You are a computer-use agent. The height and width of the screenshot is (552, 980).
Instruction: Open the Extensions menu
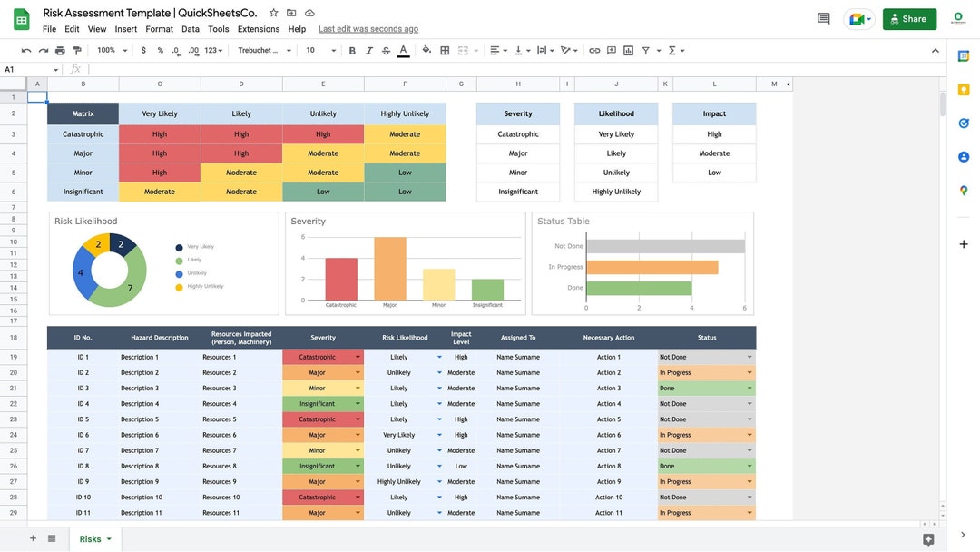click(x=259, y=28)
